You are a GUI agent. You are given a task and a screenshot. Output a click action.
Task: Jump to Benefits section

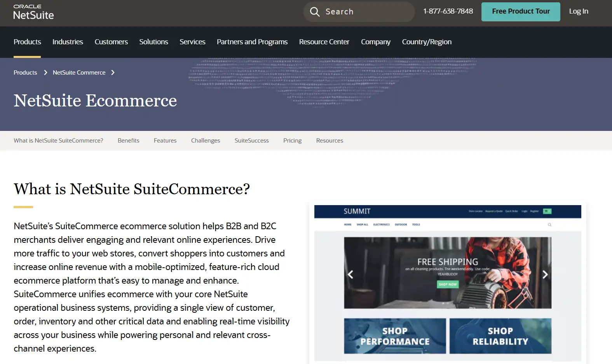pyautogui.click(x=128, y=141)
